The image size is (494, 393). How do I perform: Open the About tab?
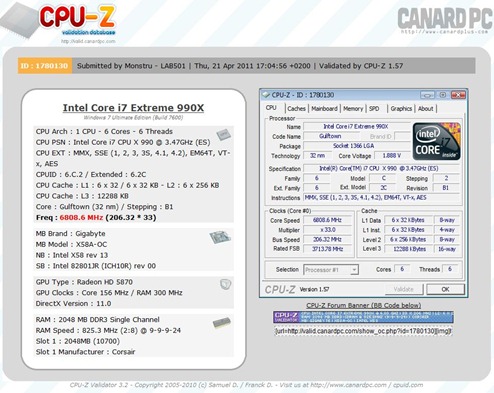pyautogui.click(x=426, y=109)
